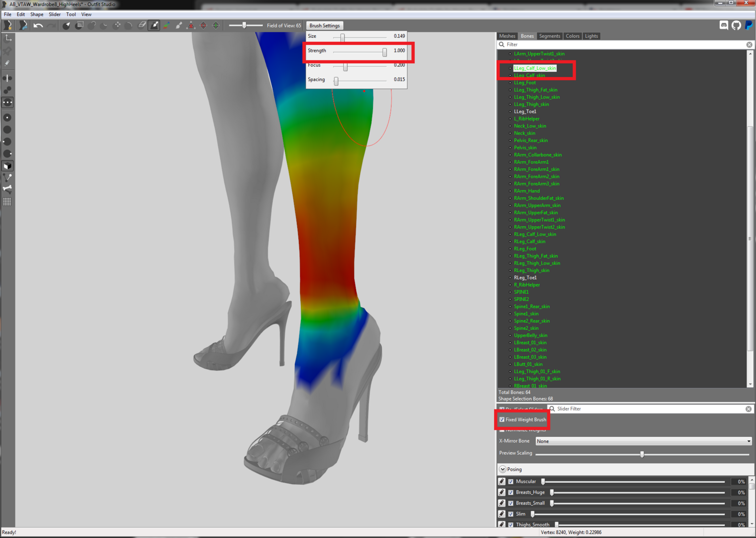The height and width of the screenshot is (538, 756).
Task: Click the grid wireframe icon in sidebar
Action: (x=7, y=201)
